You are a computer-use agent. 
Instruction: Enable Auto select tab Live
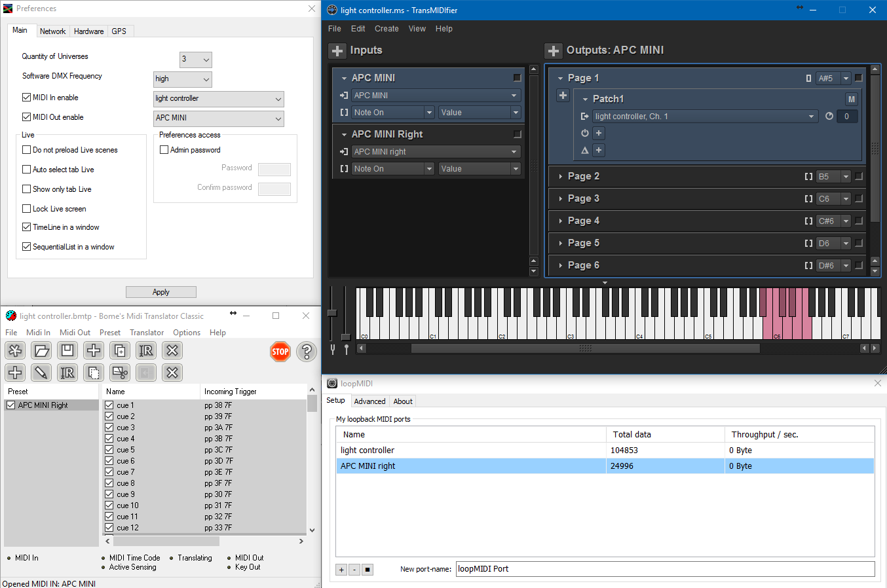click(27, 169)
